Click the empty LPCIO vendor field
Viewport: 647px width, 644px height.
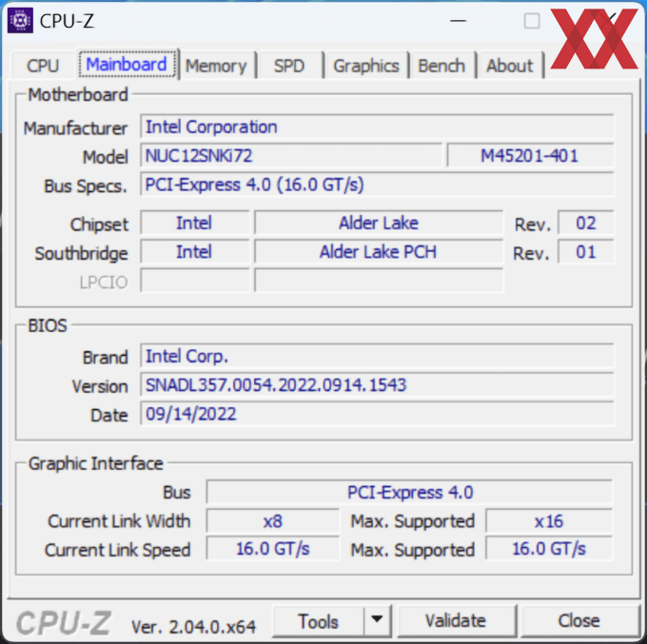195,281
